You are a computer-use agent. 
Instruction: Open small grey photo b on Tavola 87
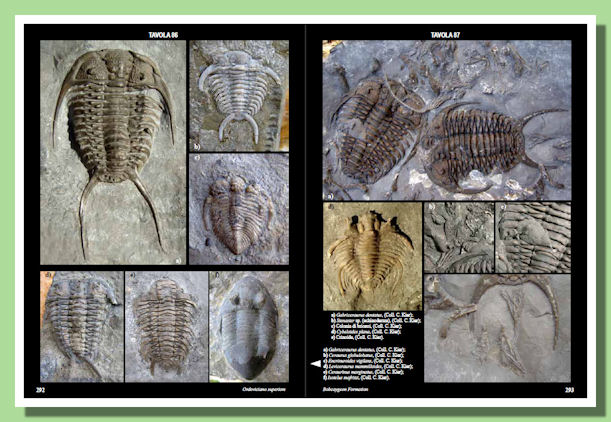(459, 237)
